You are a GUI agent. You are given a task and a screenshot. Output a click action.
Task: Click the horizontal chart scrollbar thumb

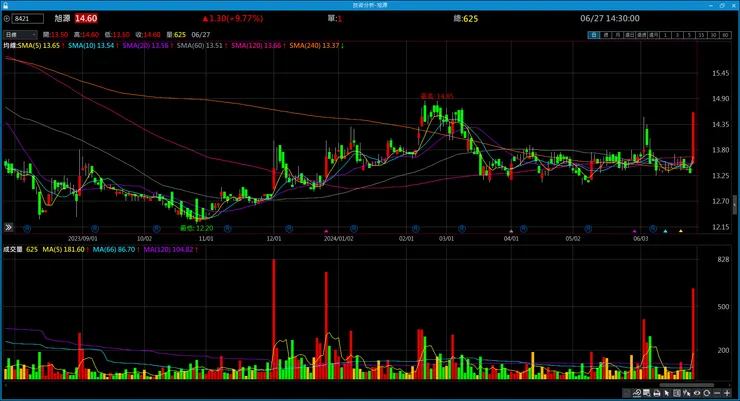[x=687, y=385]
